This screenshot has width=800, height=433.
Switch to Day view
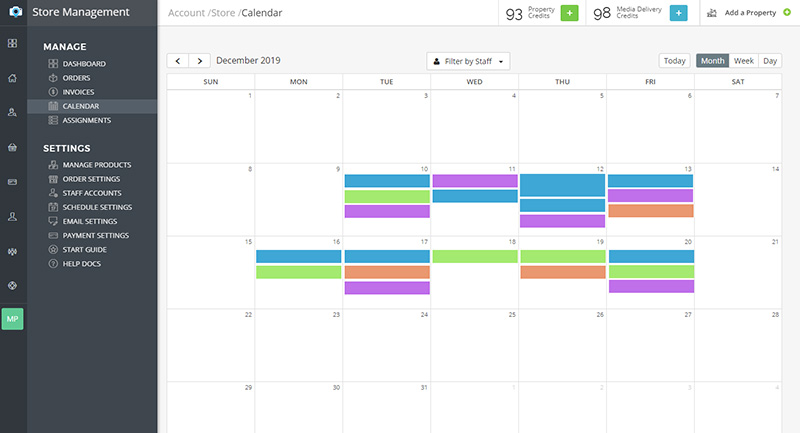[770, 61]
